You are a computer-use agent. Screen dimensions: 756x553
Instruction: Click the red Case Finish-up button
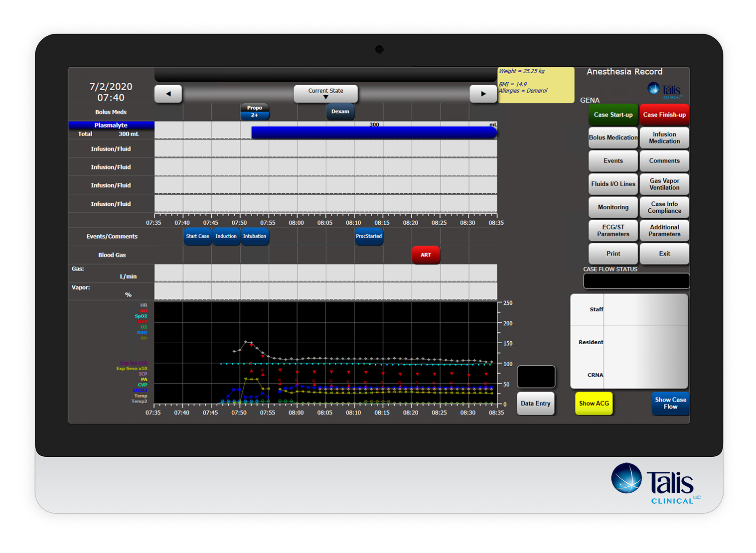coord(664,115)
